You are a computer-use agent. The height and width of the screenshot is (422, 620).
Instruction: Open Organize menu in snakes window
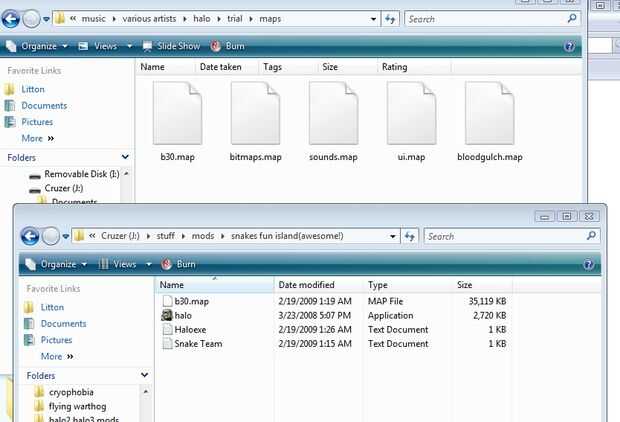click(56, 264)
